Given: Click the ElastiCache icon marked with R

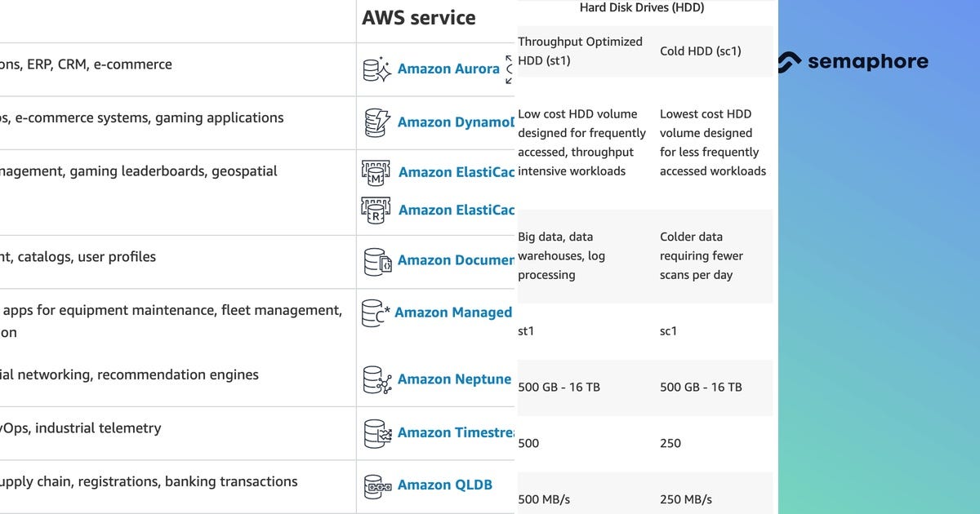Looking at the screenshot, I should [376, 210].
